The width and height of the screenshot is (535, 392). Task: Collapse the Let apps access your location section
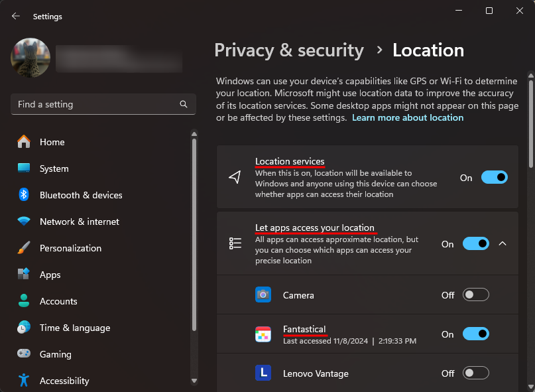[503, 244]
